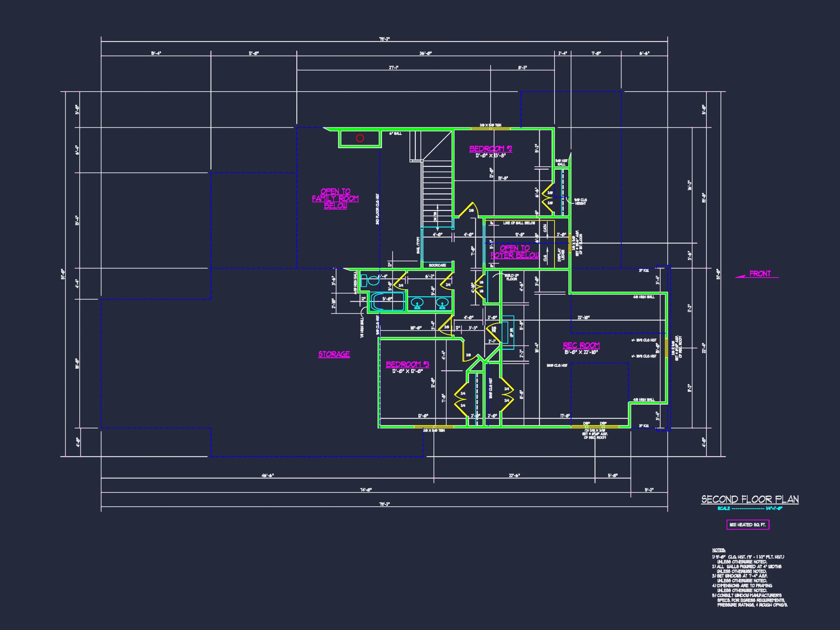Click the 17'-8" dimension text

click(x=565, y=416)
